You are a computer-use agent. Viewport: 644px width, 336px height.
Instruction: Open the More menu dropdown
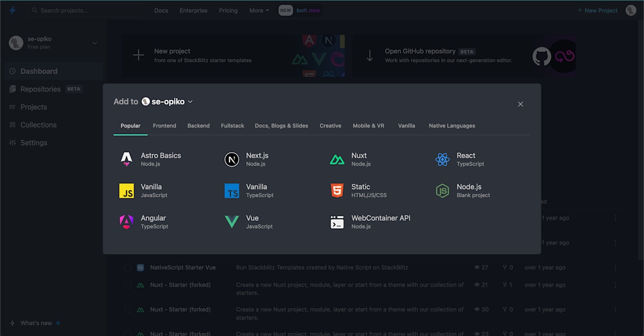(259, 10)
